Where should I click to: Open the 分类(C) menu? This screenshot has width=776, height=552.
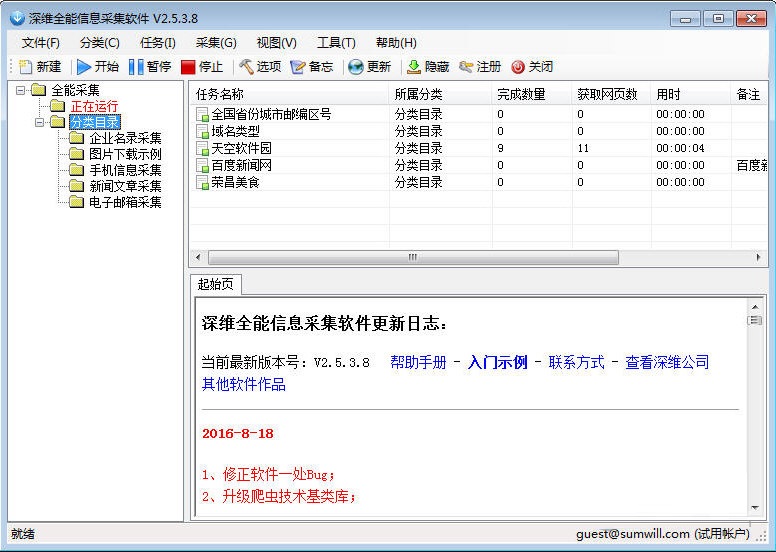click(99, 43)
